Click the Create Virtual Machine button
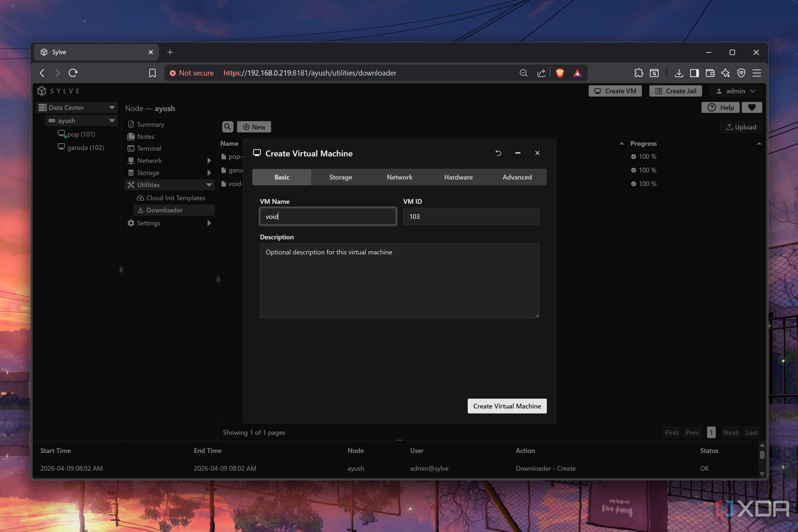 pos(507,406)
